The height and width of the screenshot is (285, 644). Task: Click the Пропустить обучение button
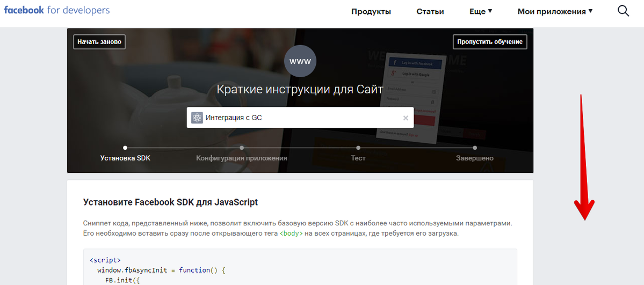490,42
